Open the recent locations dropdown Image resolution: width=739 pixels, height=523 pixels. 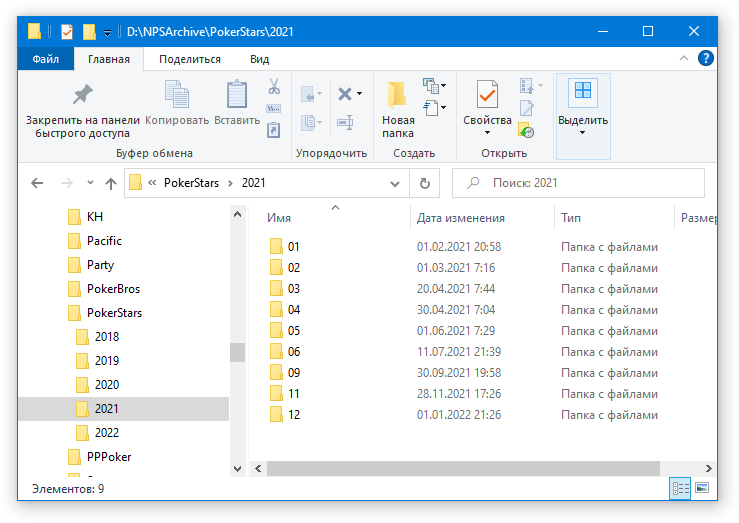pyautogui.click(x=90, y=183)
